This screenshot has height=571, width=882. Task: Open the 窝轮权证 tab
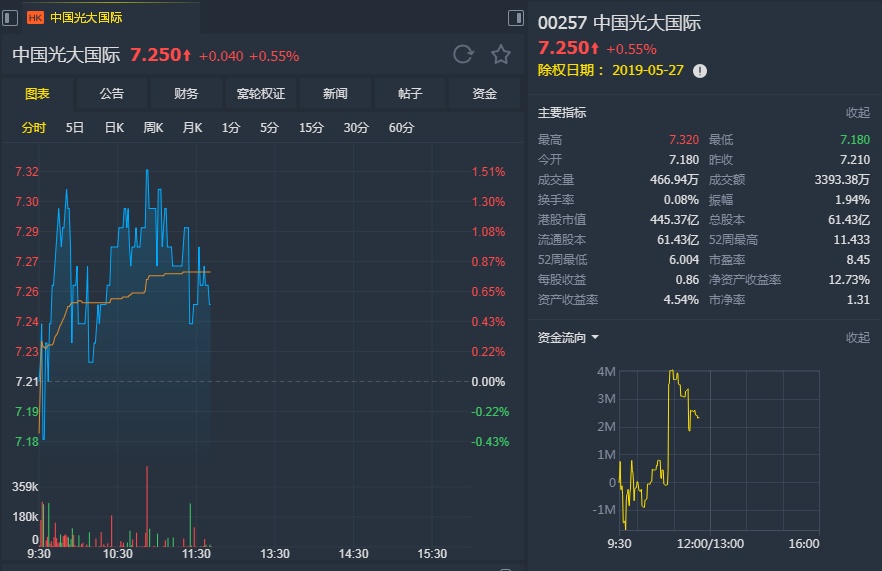pyautogui.click(x=260, y=93)
